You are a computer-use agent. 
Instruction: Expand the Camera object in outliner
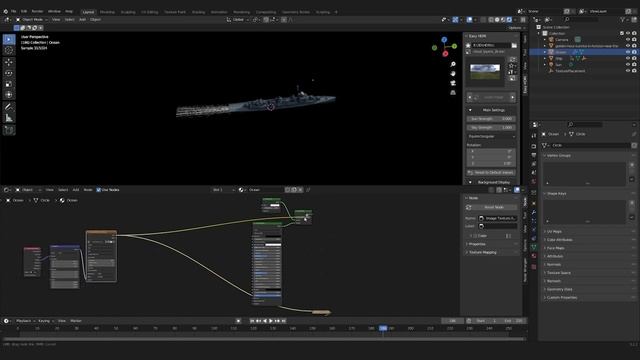pyautogui.click(x=544, y=40)
